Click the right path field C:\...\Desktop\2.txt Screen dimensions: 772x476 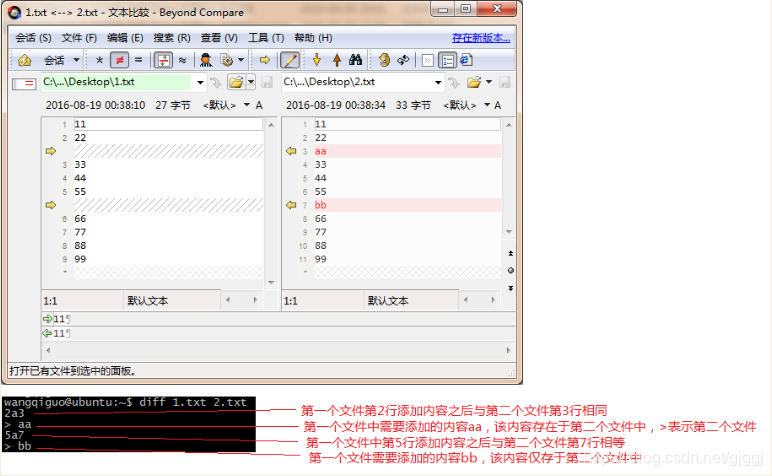point(356,82)
